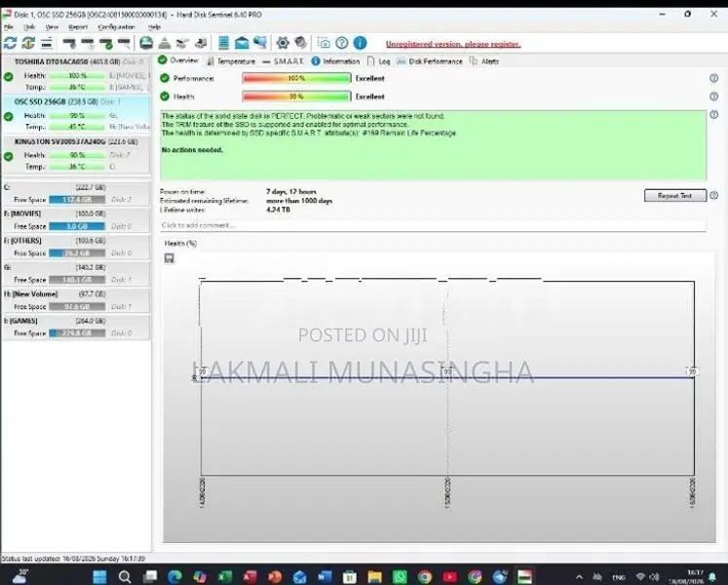Select the H: [New Volume] partition row
728x585 pixels.
pos(77,300)
